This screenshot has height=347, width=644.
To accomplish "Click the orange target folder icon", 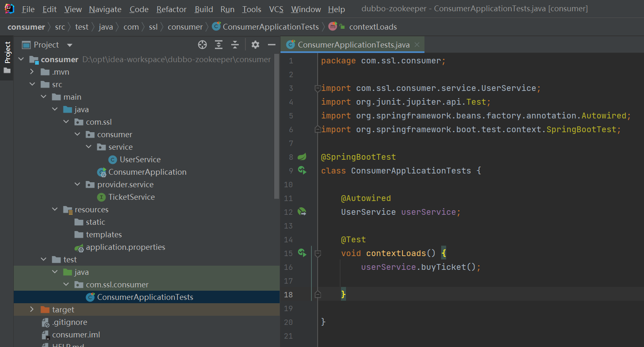I will coord(45,309).
